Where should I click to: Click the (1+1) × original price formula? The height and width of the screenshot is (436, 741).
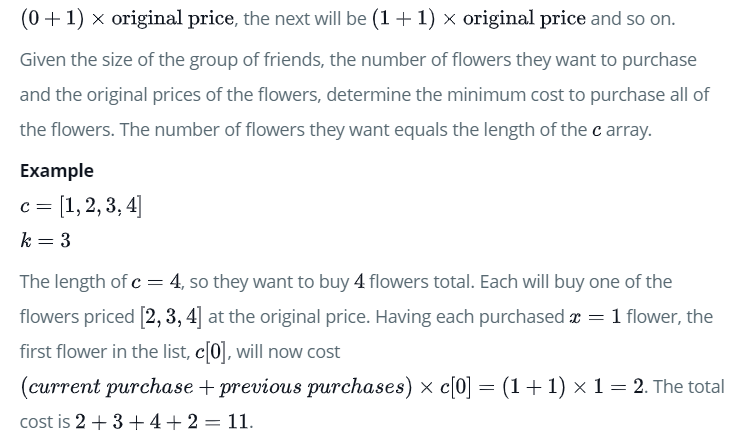[x=479, y=18]
